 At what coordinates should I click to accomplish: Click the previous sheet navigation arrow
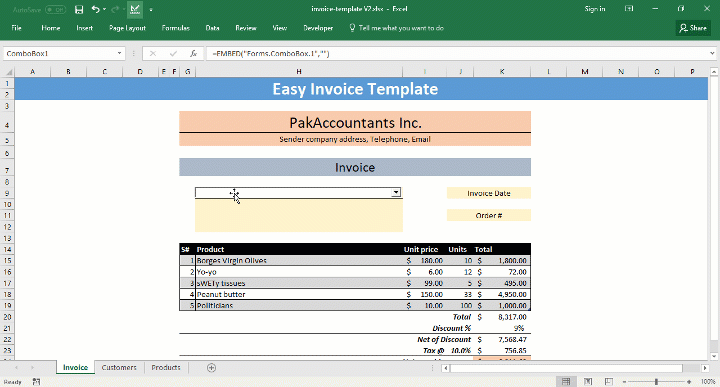[17, 368]
